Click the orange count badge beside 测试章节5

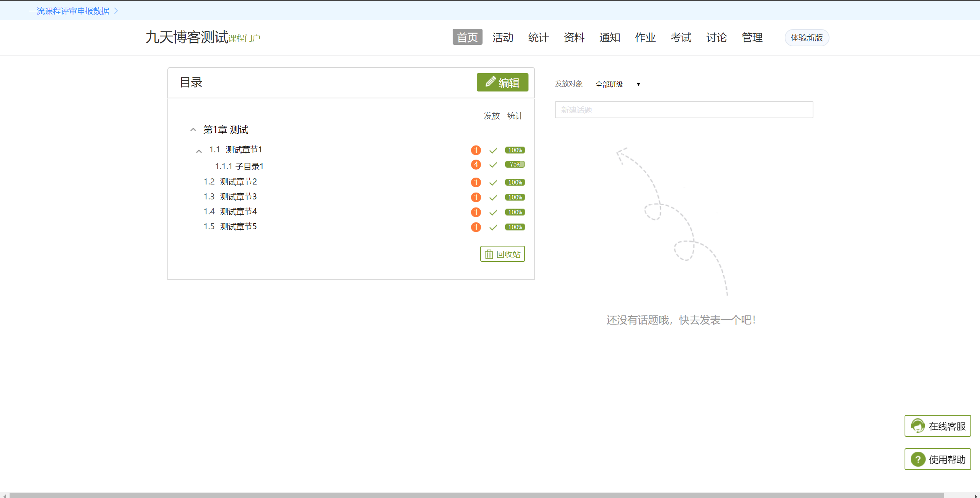[475, 227]
